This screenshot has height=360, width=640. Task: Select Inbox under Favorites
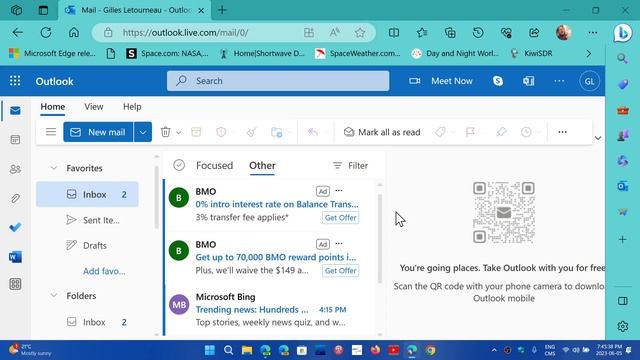coord(87,194)
